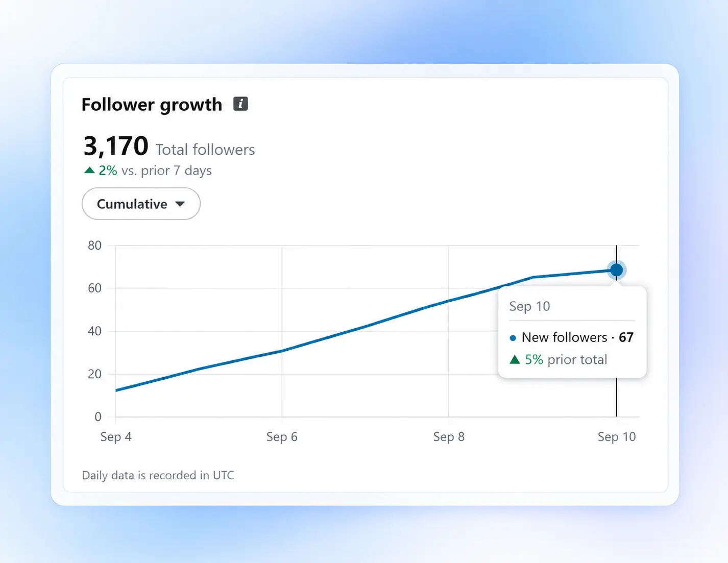Select the Sep 10 axis label

coord(617,437)
